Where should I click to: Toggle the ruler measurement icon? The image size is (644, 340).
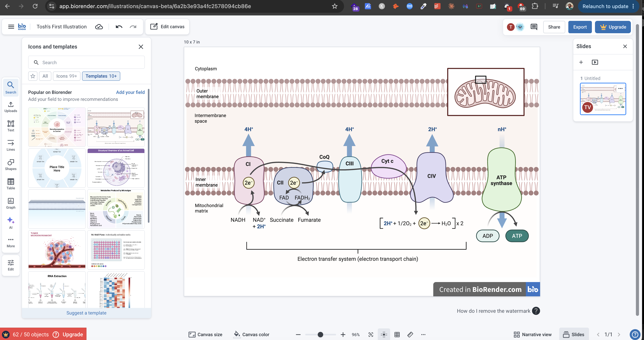[x=410, y=335]
